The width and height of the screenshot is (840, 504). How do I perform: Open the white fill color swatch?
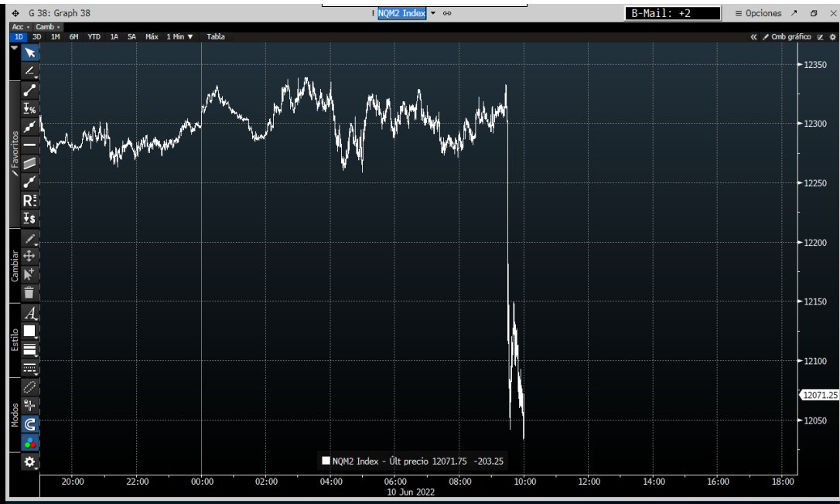[x=29, y=331]
